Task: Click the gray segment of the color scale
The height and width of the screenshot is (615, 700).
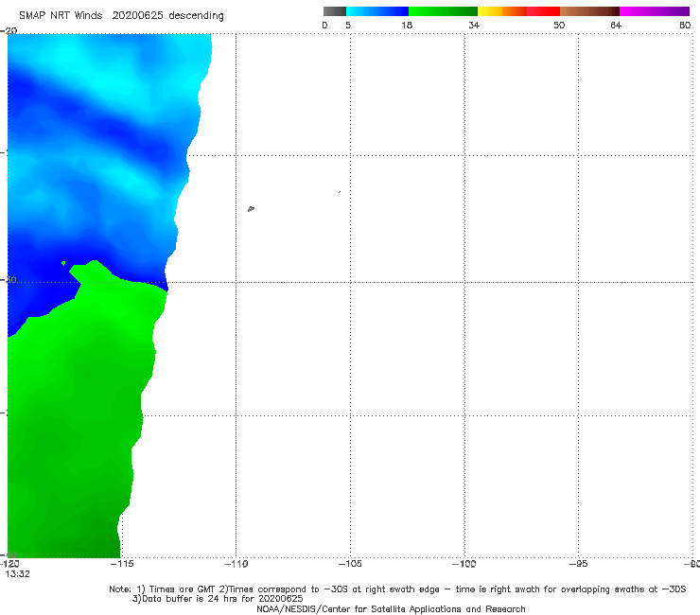Action: tap(335, 11)
